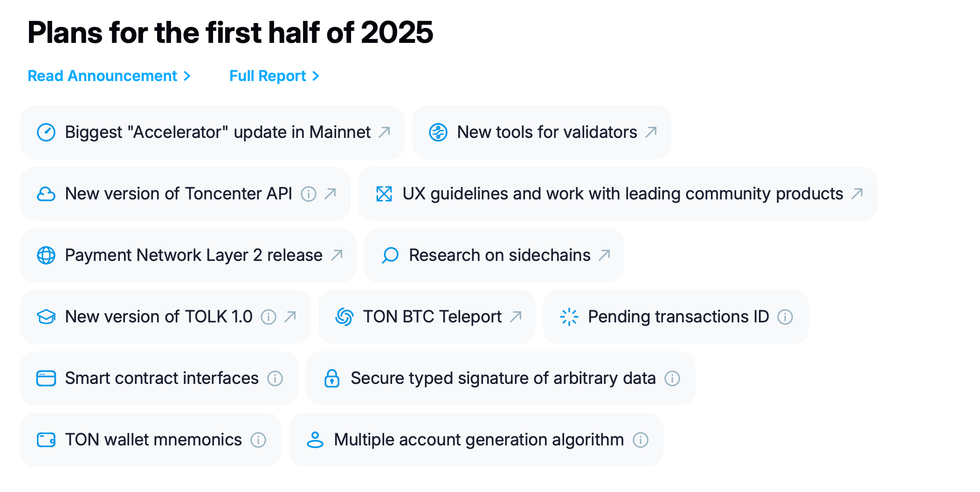This screenshot has width=980, height=492.
Task: Click the magnifier icon on Research on sidechains
Action: pos(390,255)
